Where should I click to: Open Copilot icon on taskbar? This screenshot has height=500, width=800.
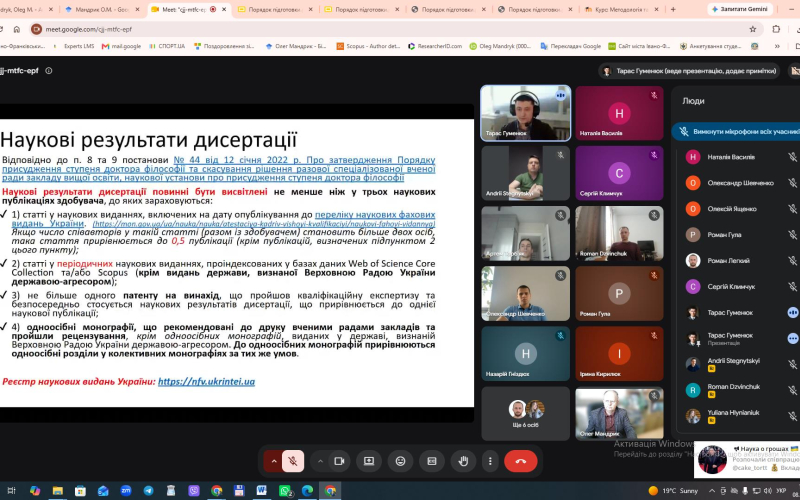click(x=35, y=491)
